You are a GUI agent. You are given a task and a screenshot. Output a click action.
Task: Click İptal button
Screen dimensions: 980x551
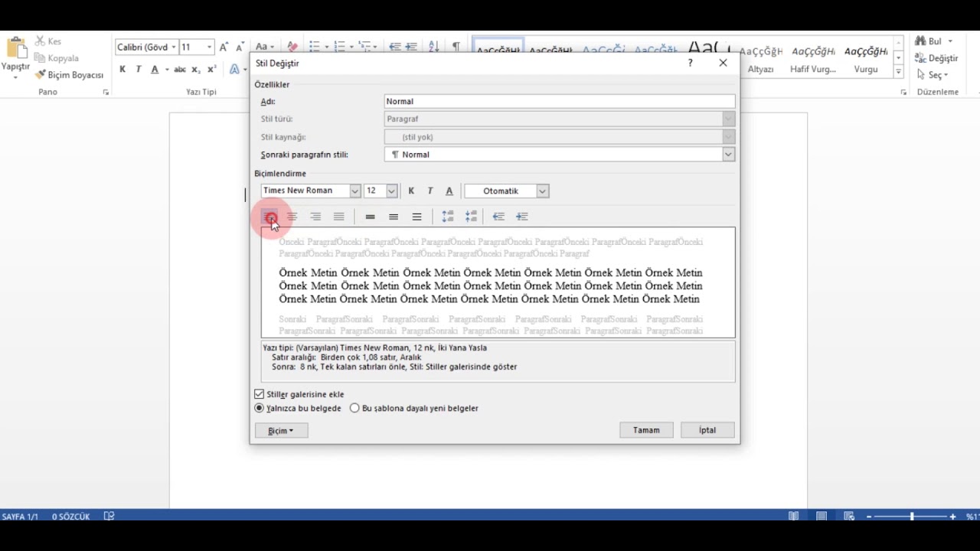point(707,430)
